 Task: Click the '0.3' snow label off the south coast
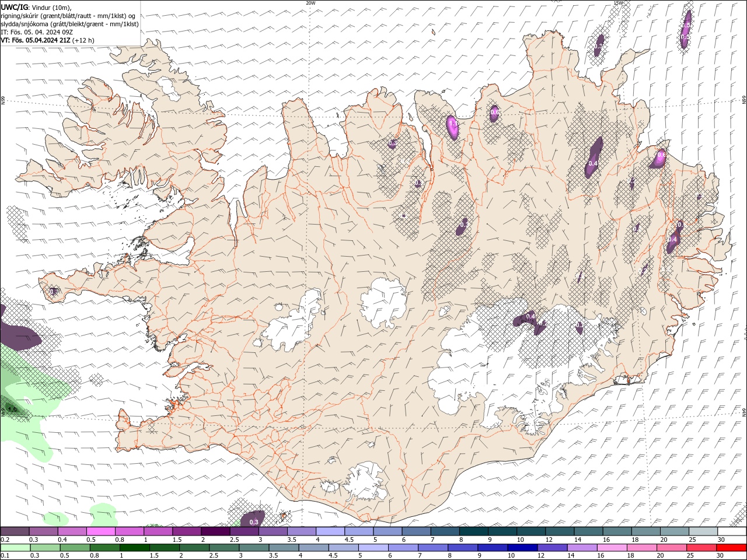(x=254, y=521)
